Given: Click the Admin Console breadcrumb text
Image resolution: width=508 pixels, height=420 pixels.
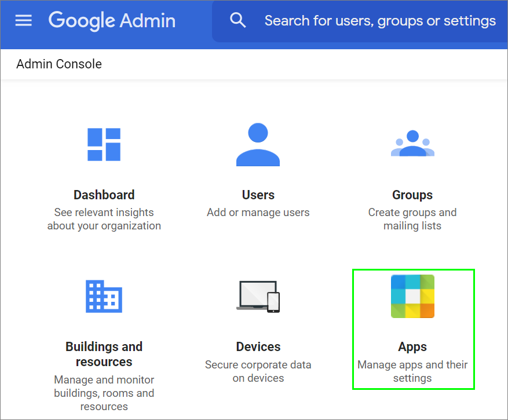Looking at the screenshot, I should [x=59, y=64].
